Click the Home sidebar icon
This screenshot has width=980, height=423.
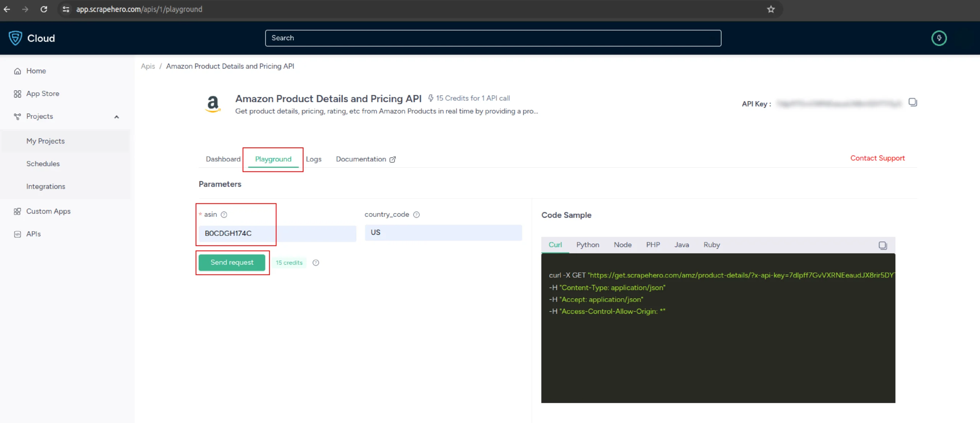17,71
